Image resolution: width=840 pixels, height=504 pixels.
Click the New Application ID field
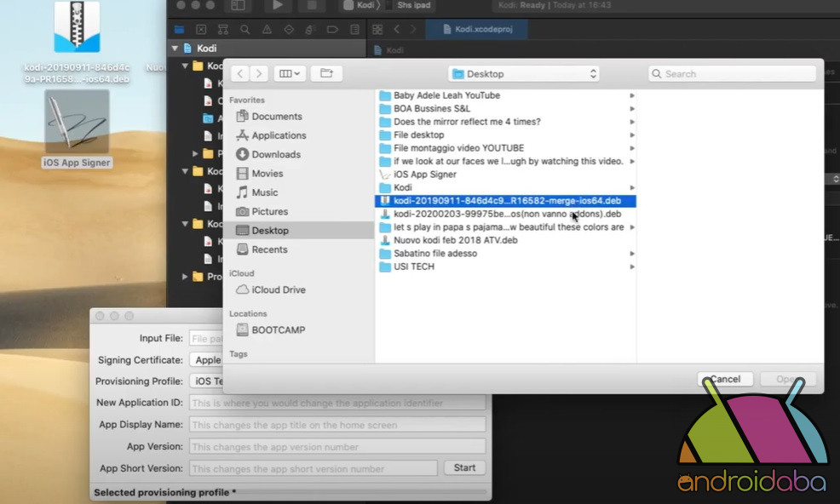(337, 403)
